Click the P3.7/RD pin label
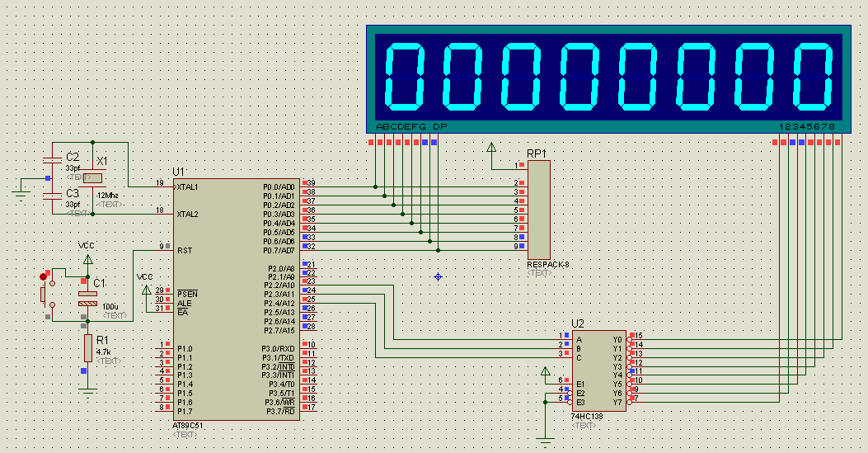Screen dimensions: 868x453 [x=281, y=412]
